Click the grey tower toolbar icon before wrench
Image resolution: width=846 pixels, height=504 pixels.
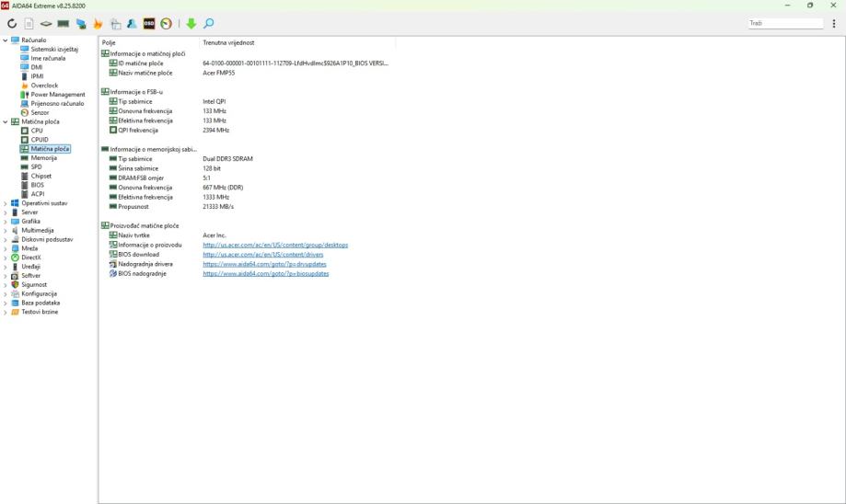click(115, 24)
